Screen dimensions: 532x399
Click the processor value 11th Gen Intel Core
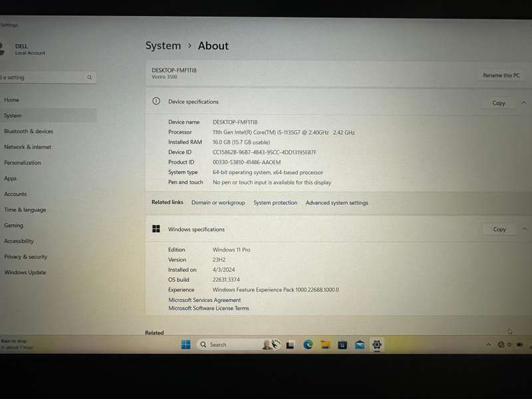[x=284, y=132]
